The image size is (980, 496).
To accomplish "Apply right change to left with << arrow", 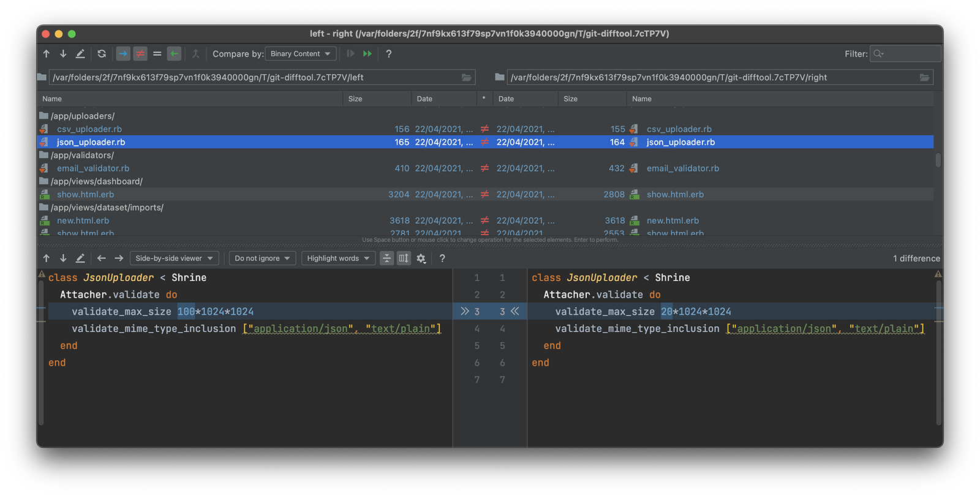I will (514, 311).
